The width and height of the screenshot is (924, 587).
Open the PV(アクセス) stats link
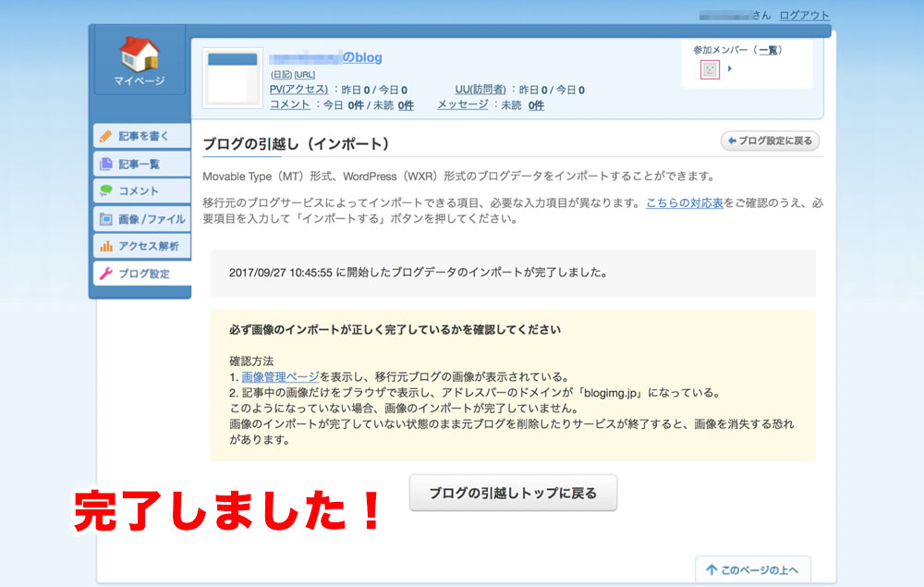[x=298, y=90]
